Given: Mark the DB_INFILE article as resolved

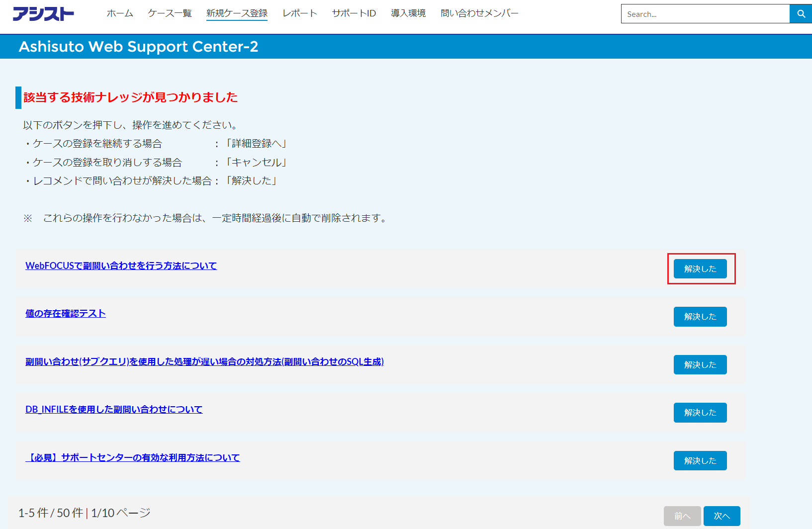Looking at the screenshot, I should pyautogui.click(x=700, y=412).
